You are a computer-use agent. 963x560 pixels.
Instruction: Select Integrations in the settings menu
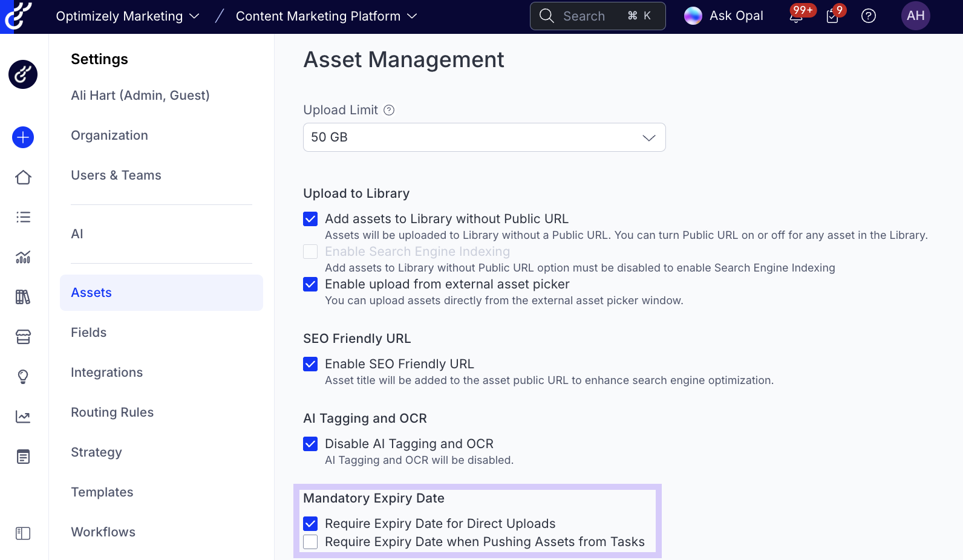tap(107, 373)
